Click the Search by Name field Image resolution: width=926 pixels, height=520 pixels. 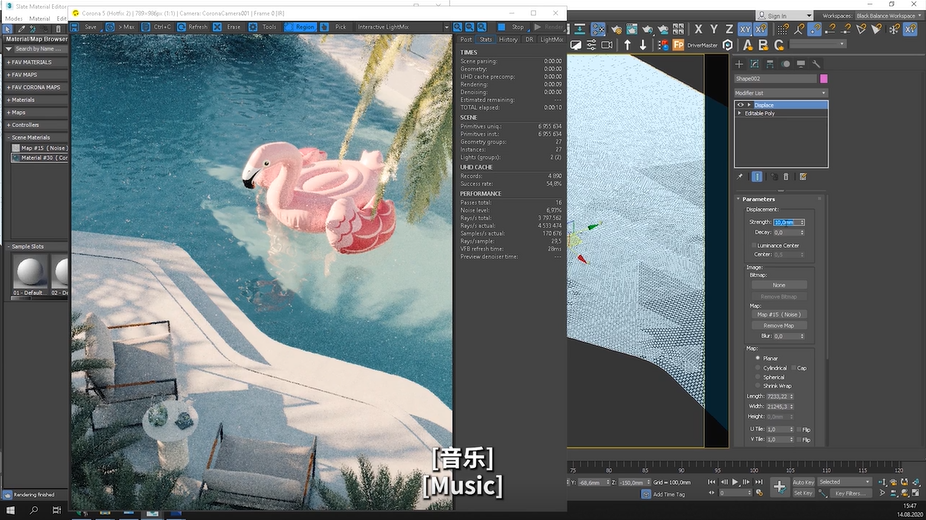pos(40,49)
